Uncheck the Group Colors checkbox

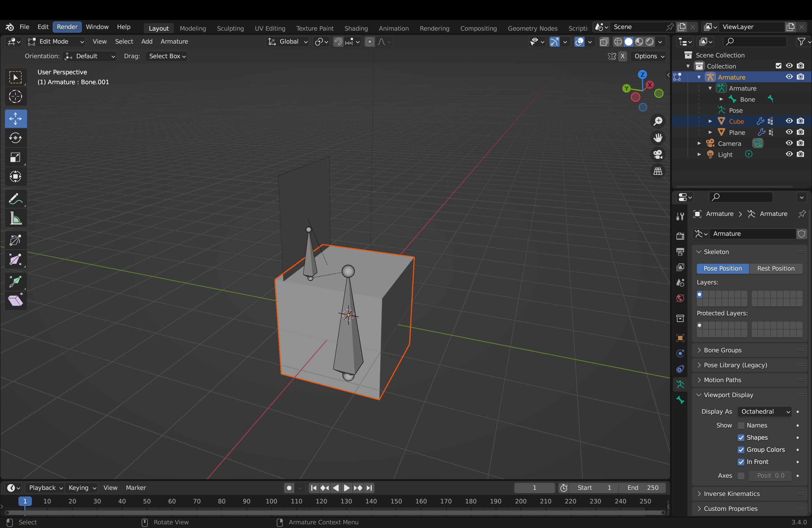pos(741,450)
